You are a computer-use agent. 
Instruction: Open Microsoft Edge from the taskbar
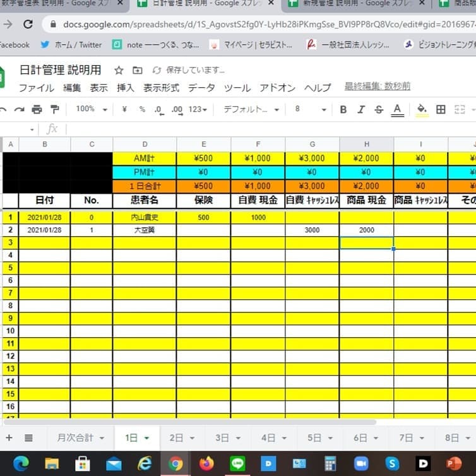[21, 463]
